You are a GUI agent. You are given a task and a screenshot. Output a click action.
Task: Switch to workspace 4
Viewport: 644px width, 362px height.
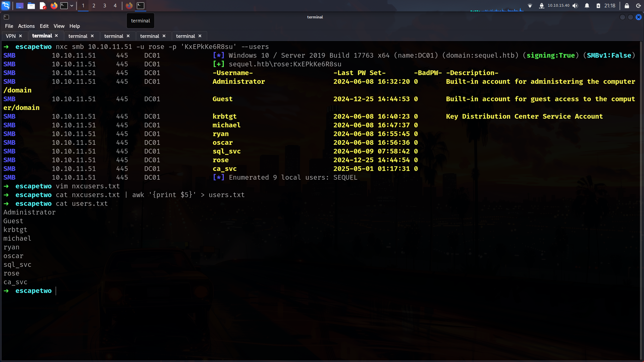115,5
